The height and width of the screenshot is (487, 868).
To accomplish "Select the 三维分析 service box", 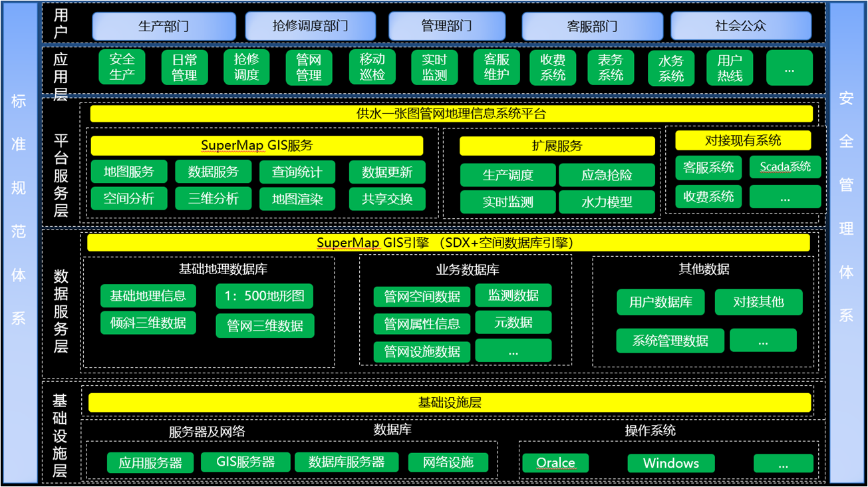I will 213,198.
